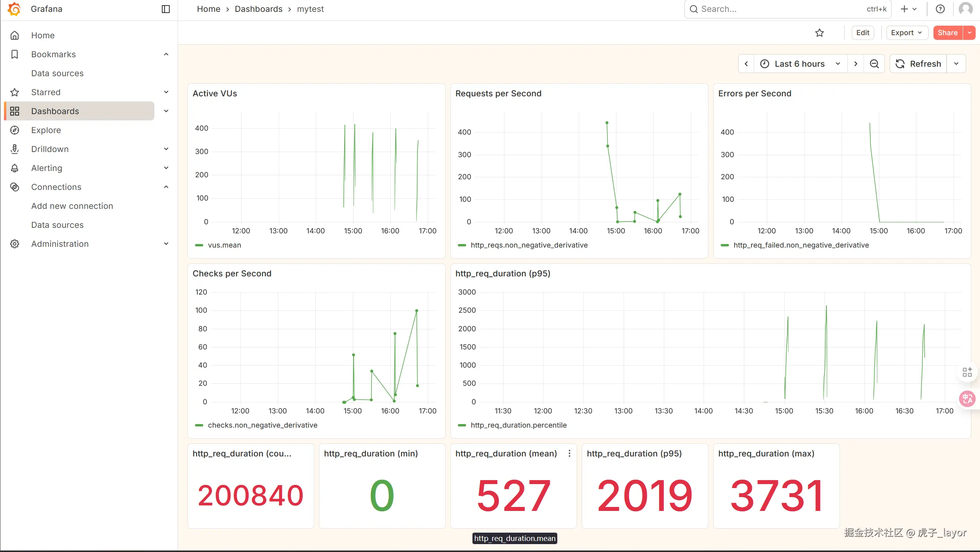This screenshot has width=980, height=552.
Task: Open the help question mark icon
Action: 940,9
